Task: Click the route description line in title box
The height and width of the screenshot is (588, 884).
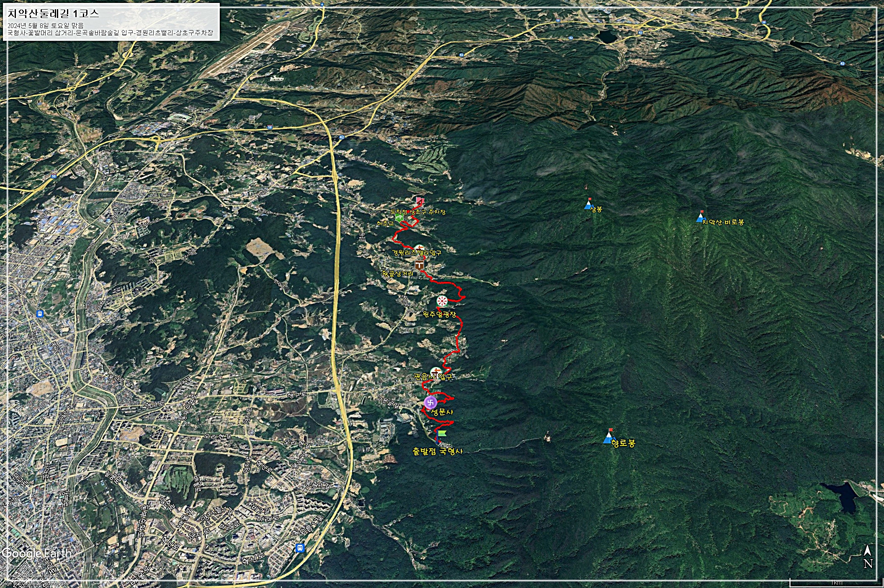Action: coord(110,32)
